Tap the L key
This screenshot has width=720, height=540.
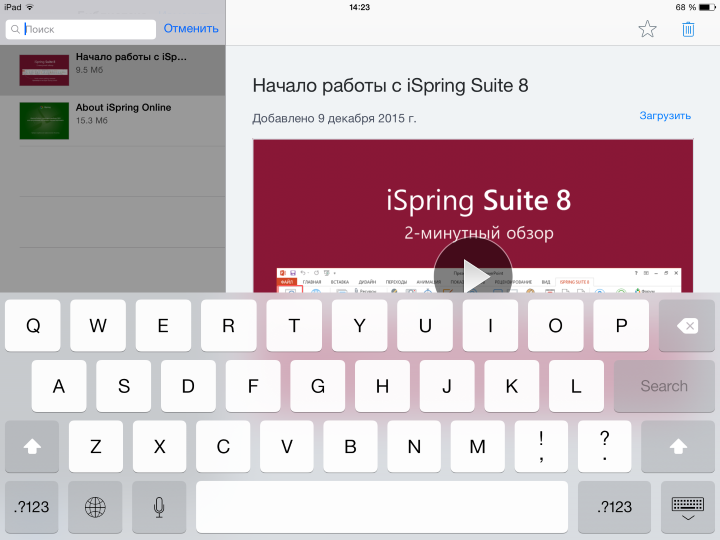[576, 386]
